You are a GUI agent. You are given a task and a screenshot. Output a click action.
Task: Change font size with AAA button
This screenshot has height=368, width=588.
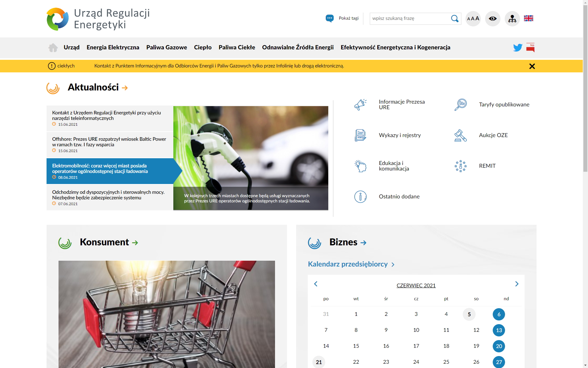(473, 19)
